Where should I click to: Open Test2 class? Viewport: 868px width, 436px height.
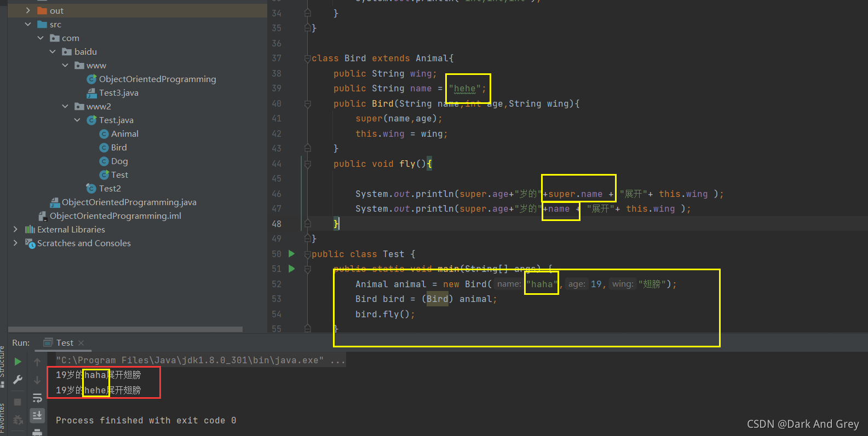pos(110,188)
